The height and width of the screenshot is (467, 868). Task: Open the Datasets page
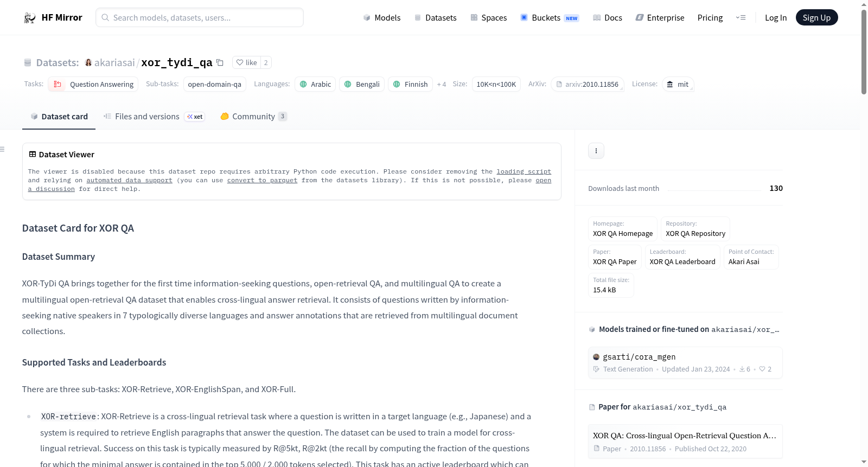435,18
